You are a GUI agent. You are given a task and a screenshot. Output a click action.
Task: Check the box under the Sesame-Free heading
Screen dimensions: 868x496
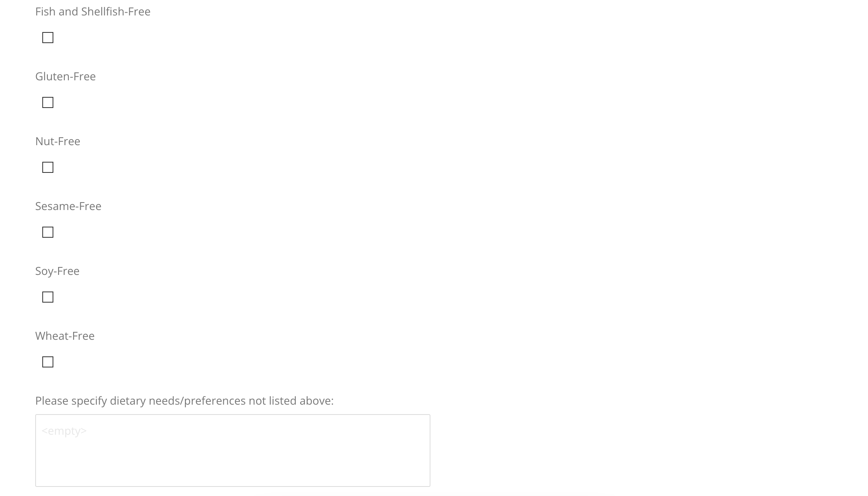point(48,232)
